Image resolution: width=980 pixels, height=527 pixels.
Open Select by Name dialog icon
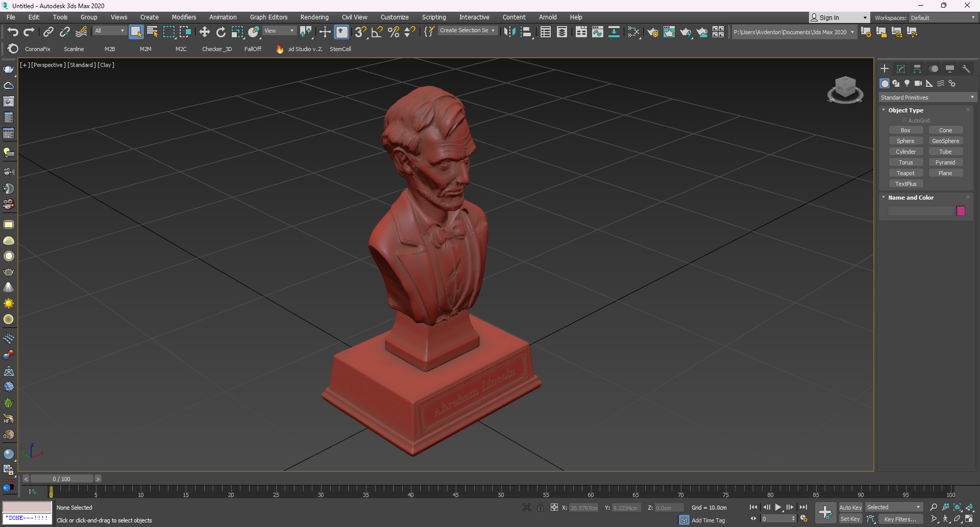(152, 32)
